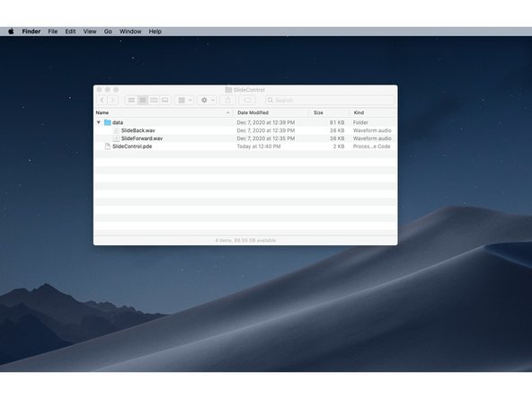Zoom the SlideControl window to full screen
The image size is (532, 399).
pyautogui.click(x=116, y=90)
